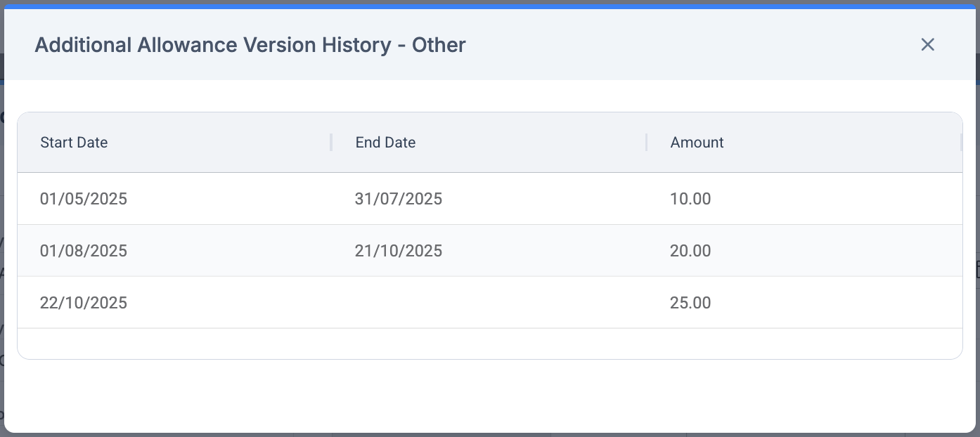This screenshot has height=437, width=980.
Task: Select the 01/08/2025 start date cell
Action: [x=84, y=251]
